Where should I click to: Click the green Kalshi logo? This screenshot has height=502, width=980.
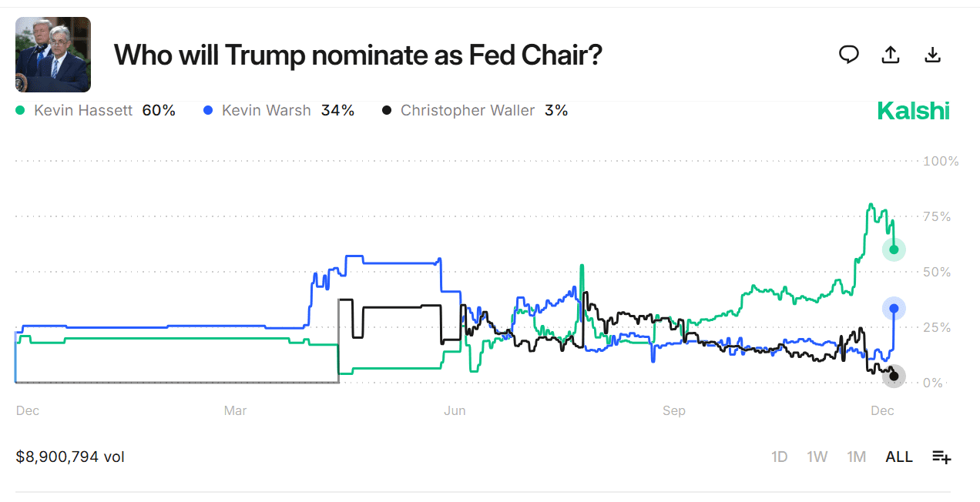[x=913, y=111]
